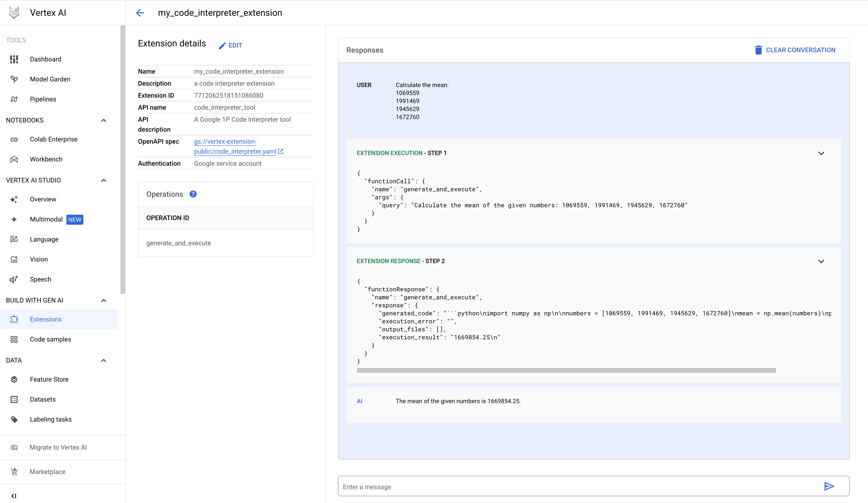The width and height of the screenshot is (868, 503).
Task: Navigate to Datasets section
Action: [43, 399]
